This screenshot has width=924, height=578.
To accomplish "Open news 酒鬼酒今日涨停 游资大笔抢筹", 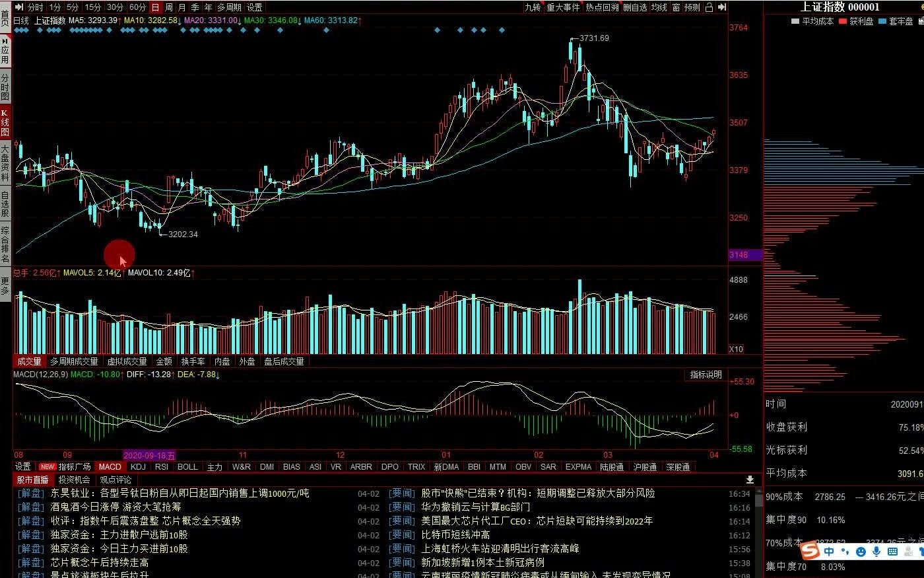I will click(115, 507).
